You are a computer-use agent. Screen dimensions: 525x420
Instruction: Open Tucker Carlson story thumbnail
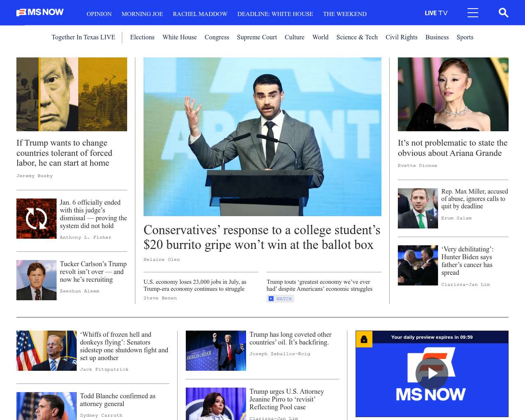(37, 280)
